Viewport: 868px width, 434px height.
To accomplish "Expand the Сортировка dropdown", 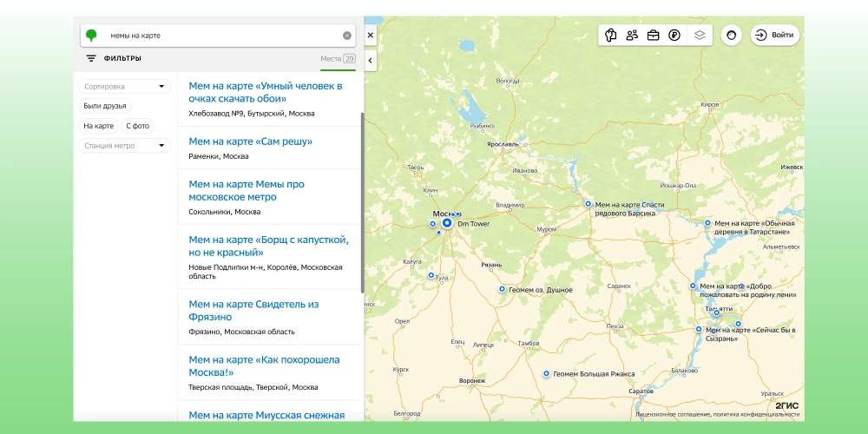I will coord(124,86).
